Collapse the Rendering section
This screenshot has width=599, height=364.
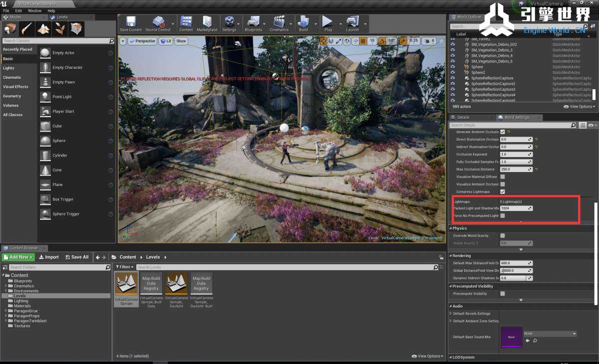tap(450, 256)
